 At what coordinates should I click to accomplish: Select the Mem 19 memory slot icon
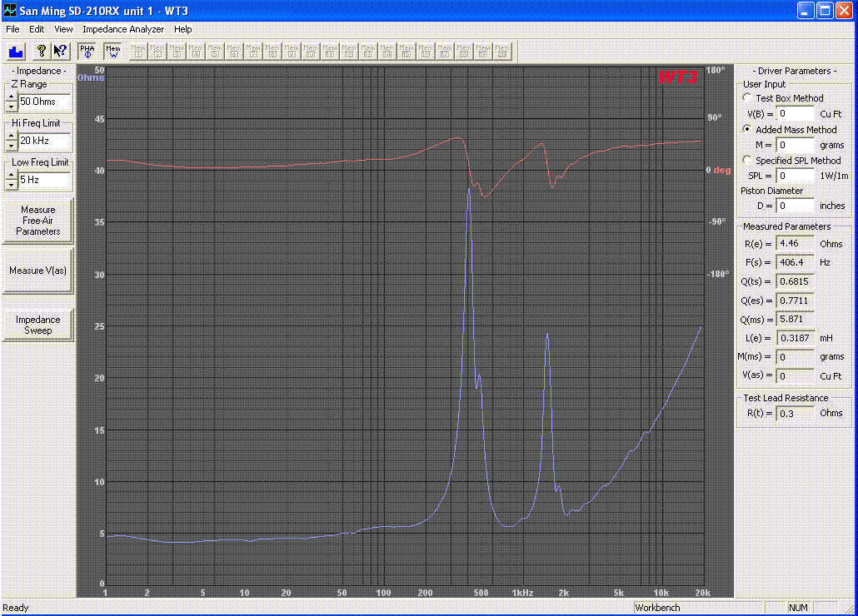tap(482, 52)
